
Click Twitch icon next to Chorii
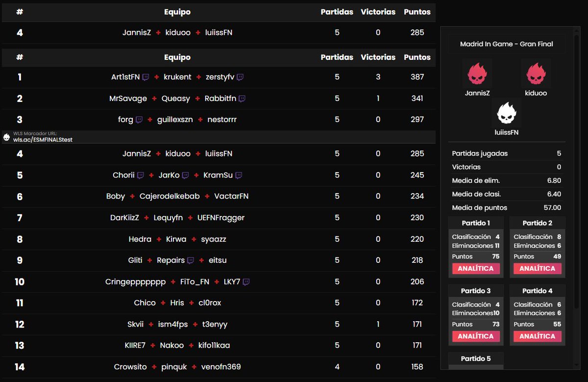coord(141,175)
